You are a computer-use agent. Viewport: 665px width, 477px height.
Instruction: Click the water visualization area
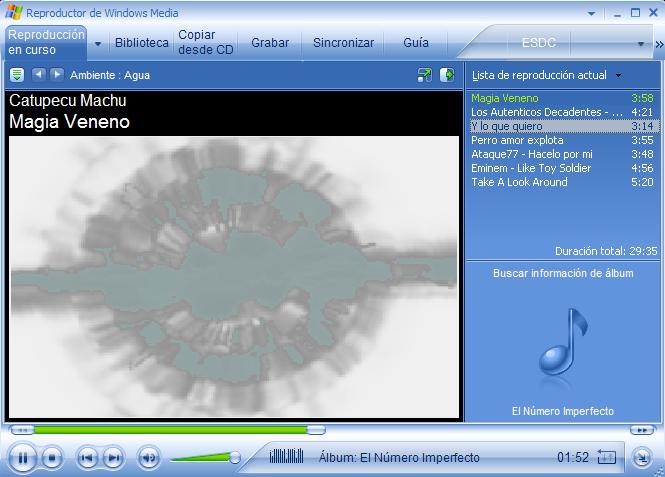tap(234, 276)
